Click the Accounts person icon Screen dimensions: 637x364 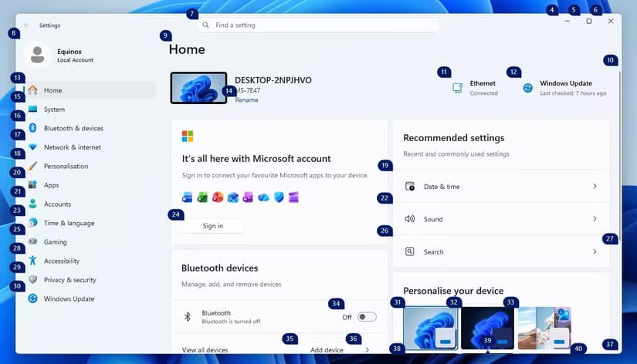coord(33,204)
